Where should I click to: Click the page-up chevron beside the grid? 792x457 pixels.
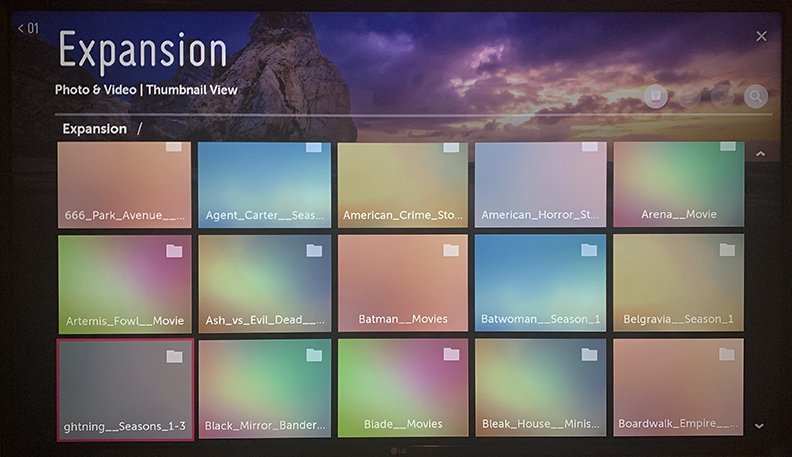760,154
